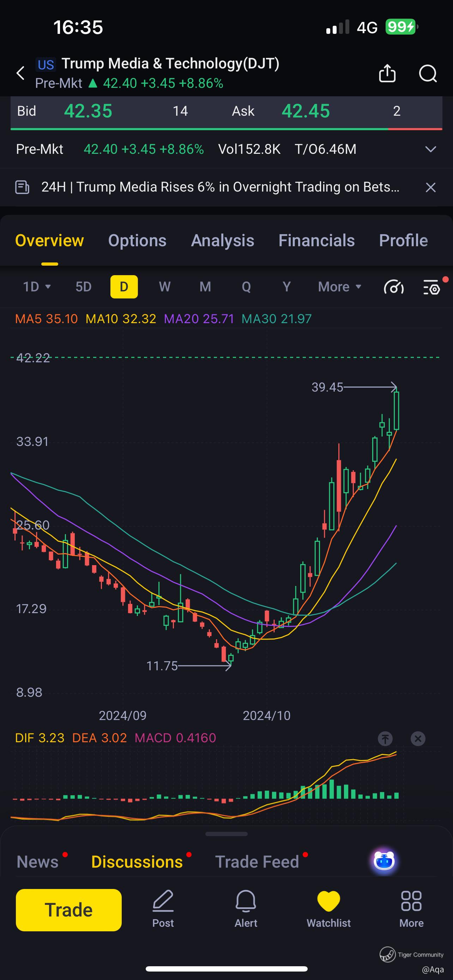This screenshot has height=980, width=453.
Task: Tap the DIF 3.23 value
Action: click(x=40, y=738)
